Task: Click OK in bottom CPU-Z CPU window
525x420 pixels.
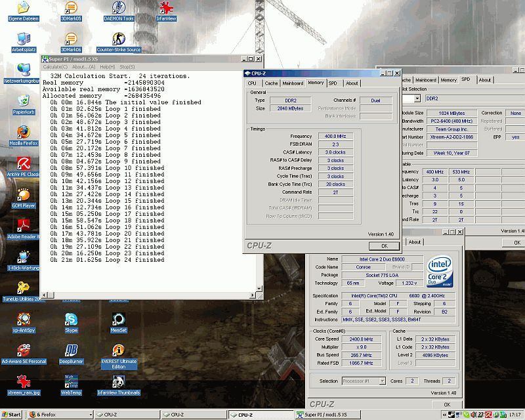Action: [447, 404]
